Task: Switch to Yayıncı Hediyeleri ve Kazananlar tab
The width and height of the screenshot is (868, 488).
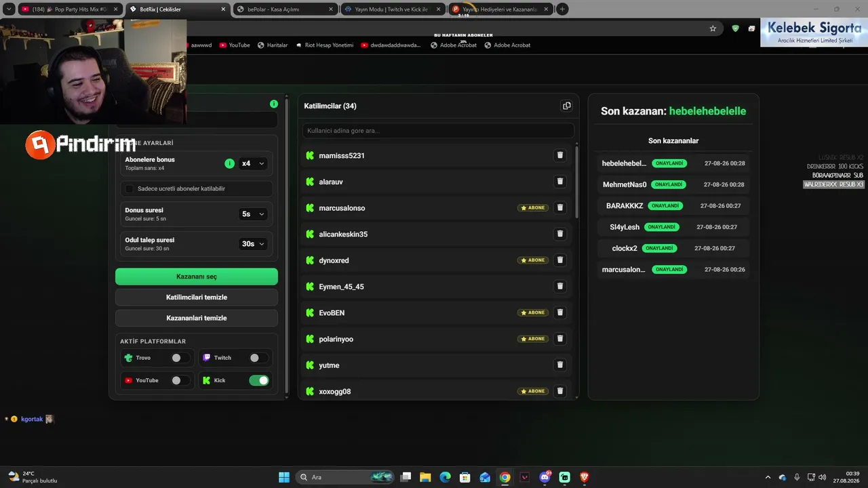Action: [500, 9]
